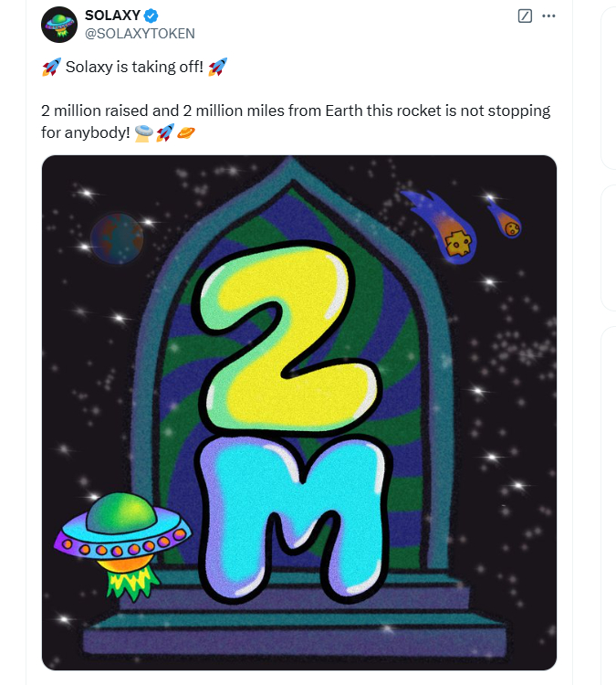The width and height of the screenshot is (616, 685).
Task: Open the SOLAXY display name link
Action: (112, 16)
